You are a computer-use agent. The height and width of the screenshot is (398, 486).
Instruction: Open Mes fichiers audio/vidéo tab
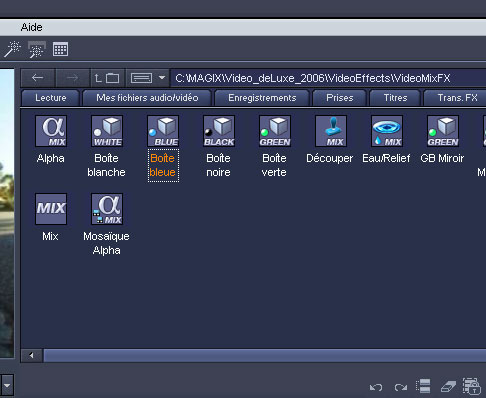[147, 98]
